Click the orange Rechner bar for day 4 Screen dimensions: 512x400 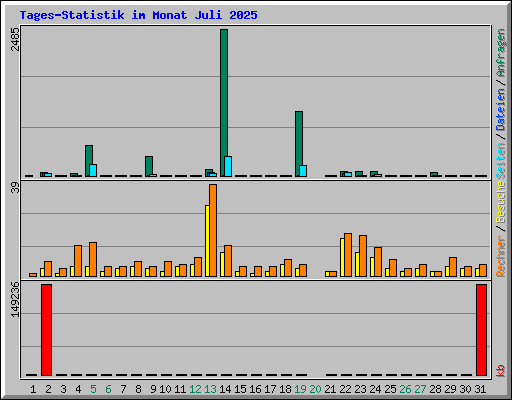[78, 261]
